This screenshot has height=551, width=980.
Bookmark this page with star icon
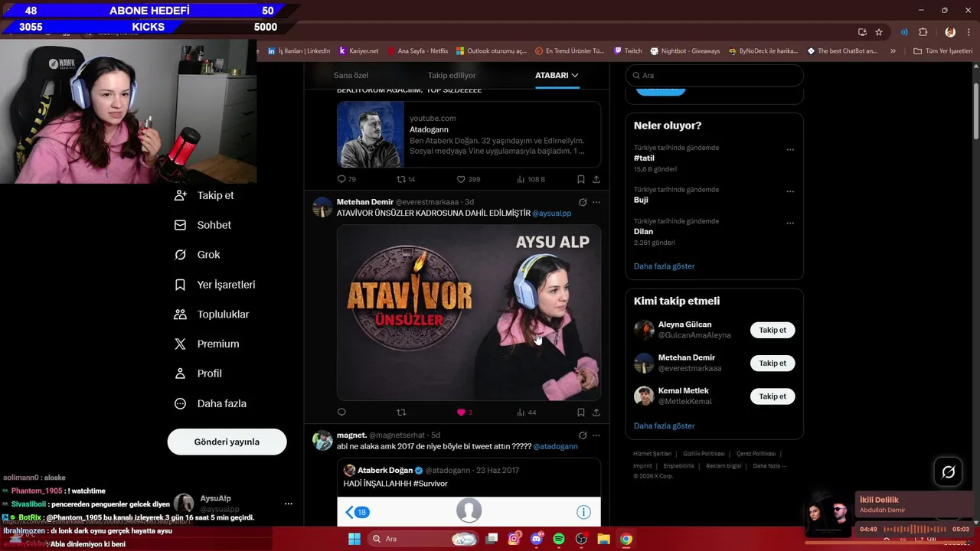[879, 32]
